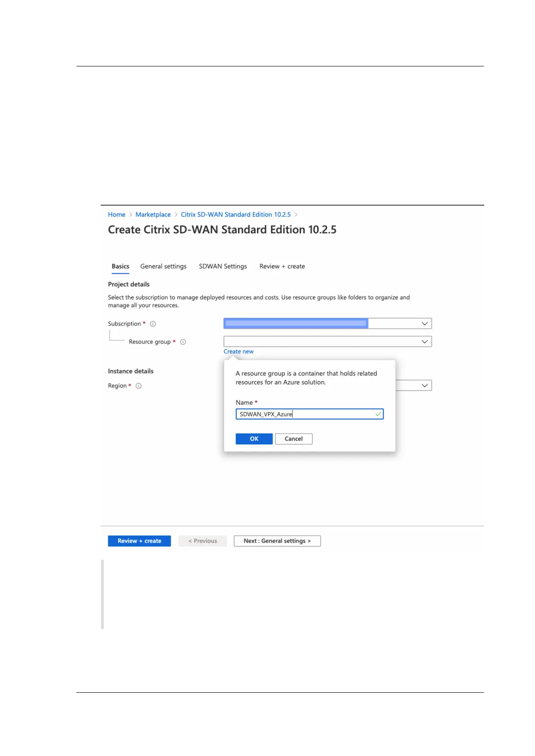This screenshot has width=535, height=756.
Task: Click the 'Project details' heading
Action: [129, 284]
